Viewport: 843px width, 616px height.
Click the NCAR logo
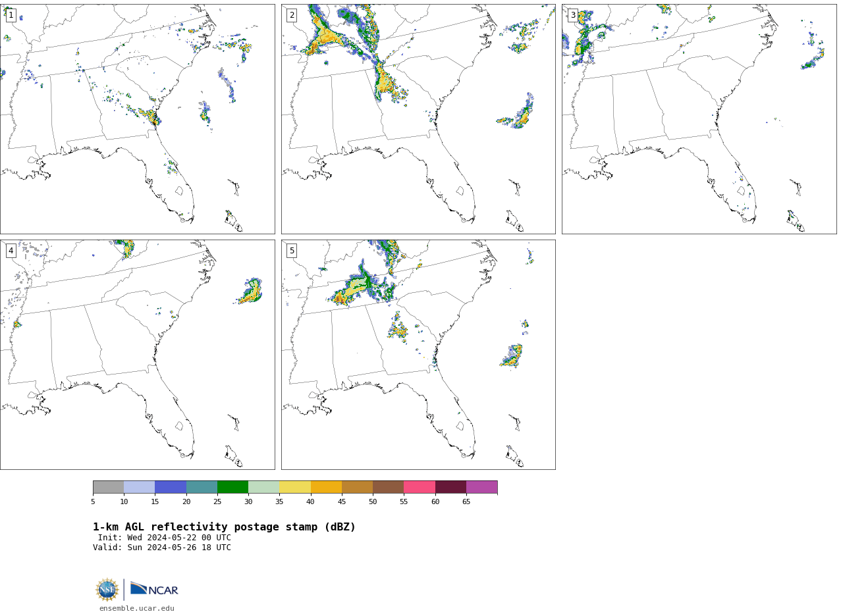(x=154, y=589)
